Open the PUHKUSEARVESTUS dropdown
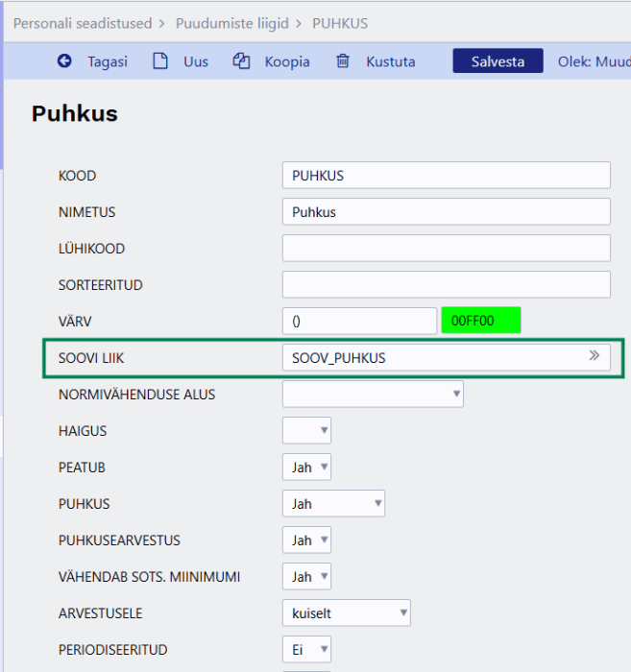Screen dimensions: 631x672 (x=306, y=540)
